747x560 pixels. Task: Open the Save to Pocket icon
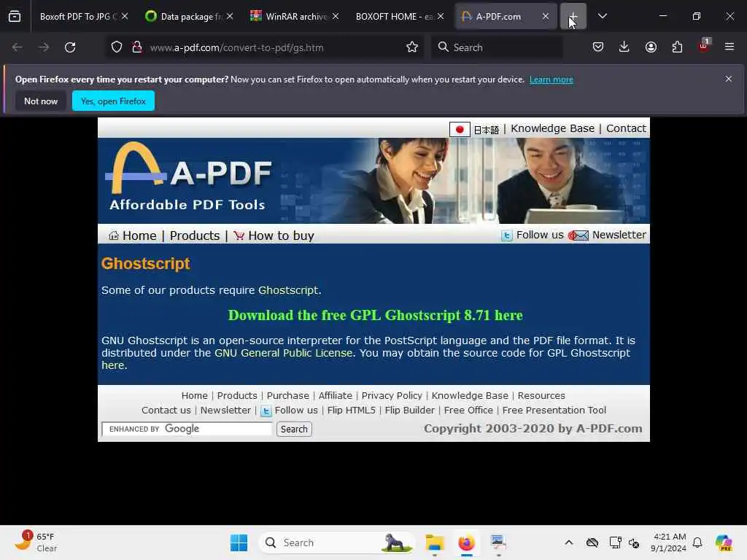(598, 47)
